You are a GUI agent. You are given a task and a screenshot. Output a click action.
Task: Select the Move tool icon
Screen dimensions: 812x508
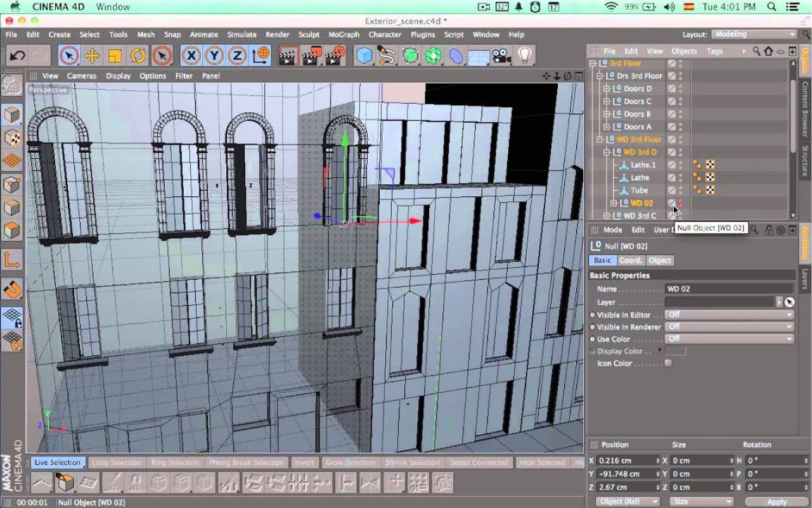coord(92,56)
